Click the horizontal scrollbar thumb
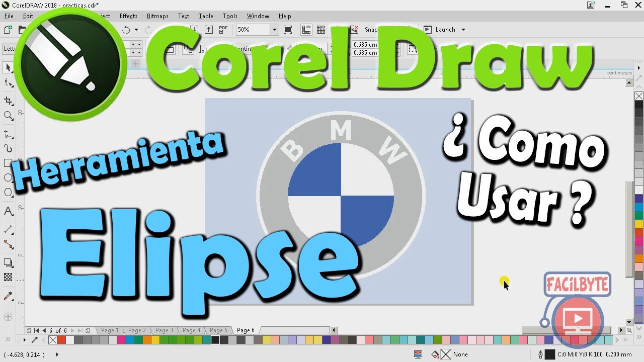This screenshot has width=644, height=362. (x=567, y=330)
